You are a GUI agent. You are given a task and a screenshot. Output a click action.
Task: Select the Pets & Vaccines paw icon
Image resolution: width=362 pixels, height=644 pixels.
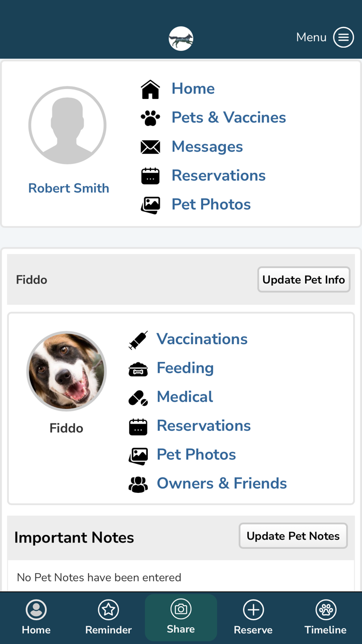point(150,118)
